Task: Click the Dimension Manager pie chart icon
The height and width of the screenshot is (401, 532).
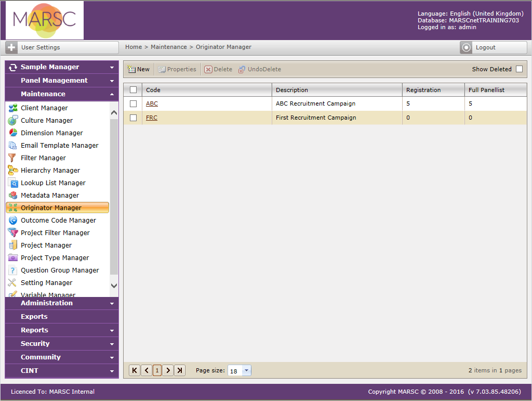Action: pos(13,133)
